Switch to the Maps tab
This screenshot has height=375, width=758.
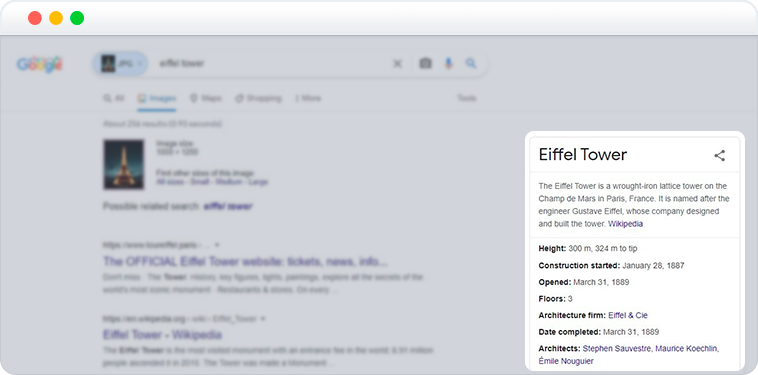click(205, 98)
